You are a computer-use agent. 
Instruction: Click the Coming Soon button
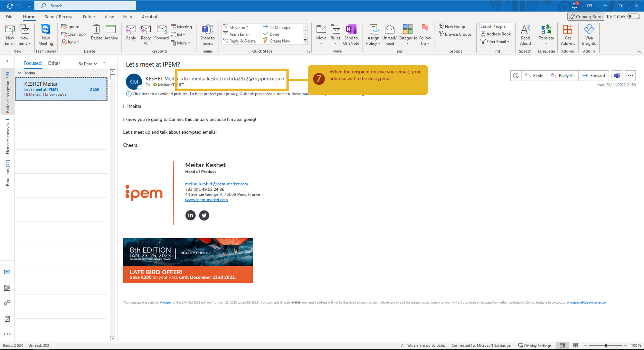pyautogui.click(x=586, y=17)
